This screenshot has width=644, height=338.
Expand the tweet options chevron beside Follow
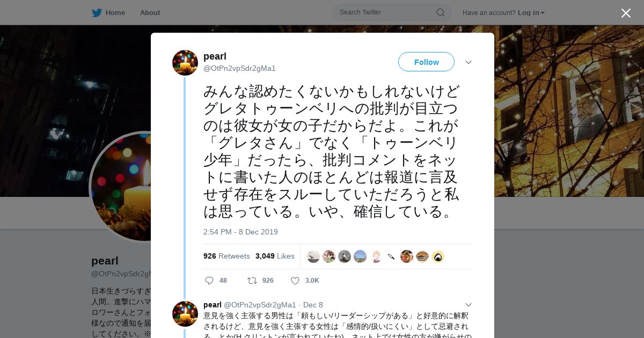point(469,62)
